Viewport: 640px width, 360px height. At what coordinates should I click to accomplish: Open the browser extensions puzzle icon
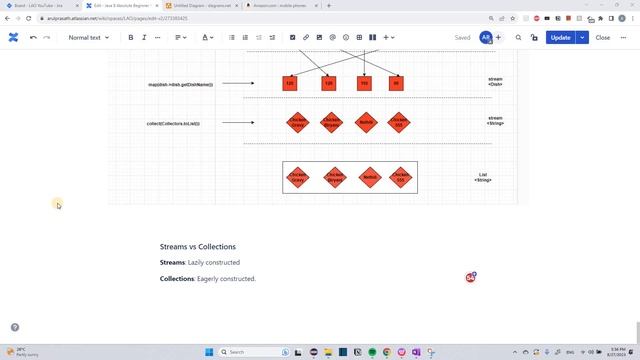tap(600, 18)
